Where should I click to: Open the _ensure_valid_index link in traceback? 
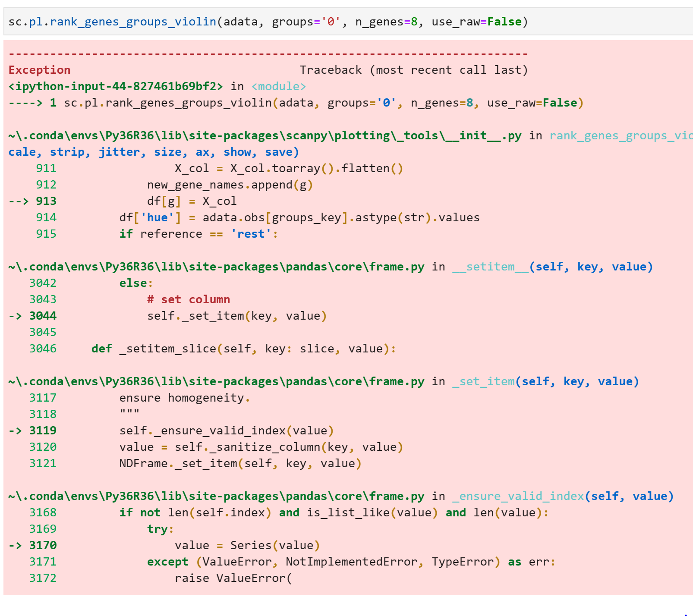[518, 496]
